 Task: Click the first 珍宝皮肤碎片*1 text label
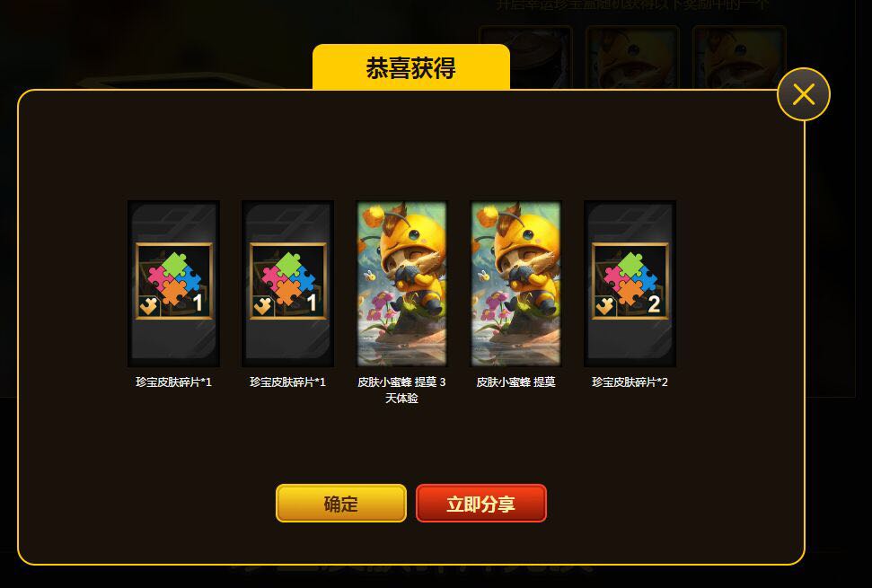[x=173, y=382]
